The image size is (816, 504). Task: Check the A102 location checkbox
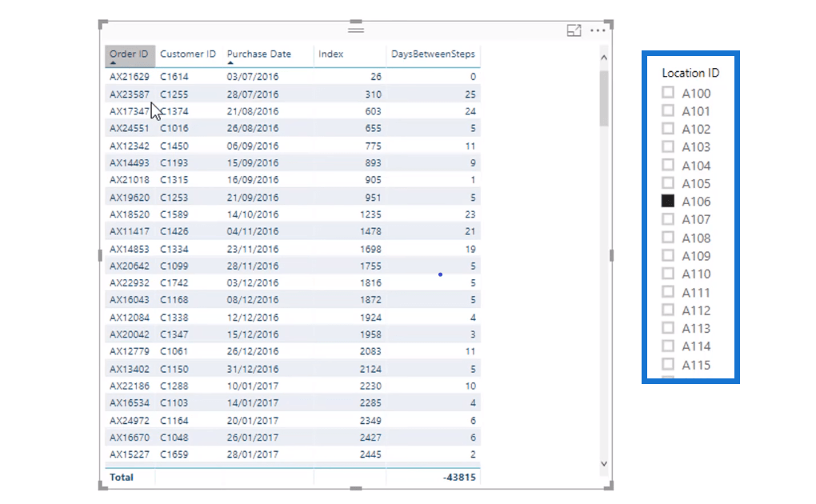(x=668, y=129)
